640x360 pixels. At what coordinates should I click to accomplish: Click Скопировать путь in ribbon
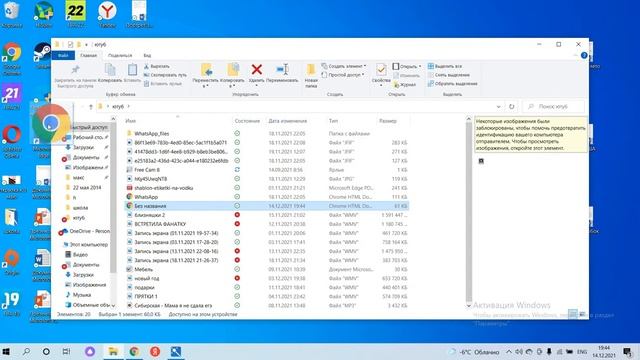tap(165, 75)
